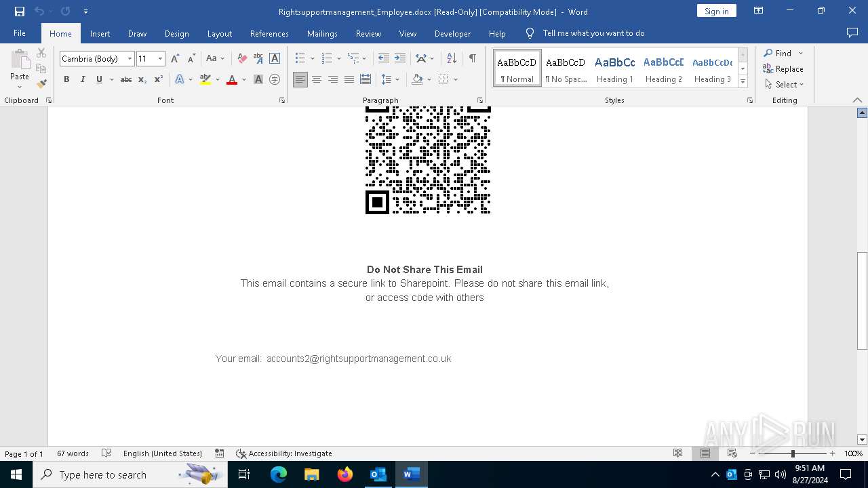Click the paragraph shading paint bucket
The image size is (868, 488).
(x=418, y=79)
